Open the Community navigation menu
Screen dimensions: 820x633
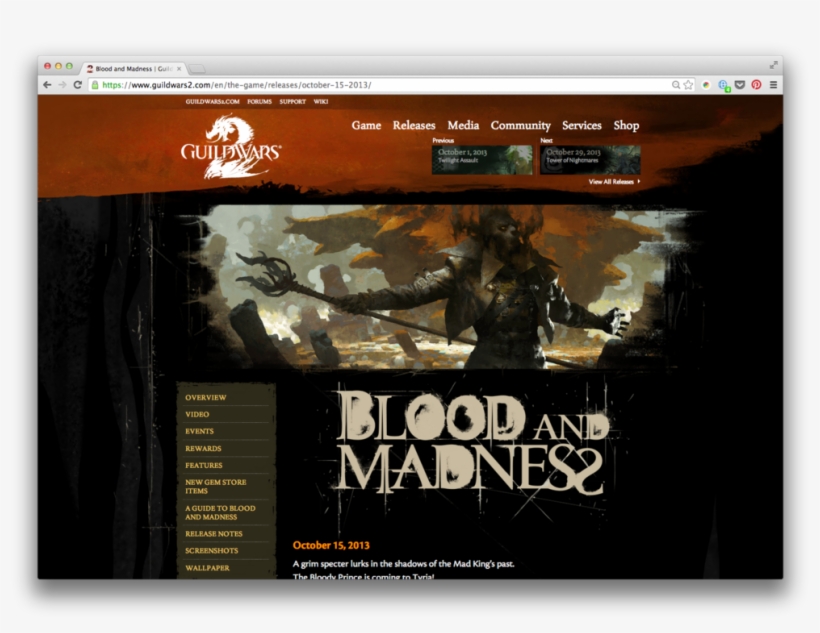coord(520,125)
